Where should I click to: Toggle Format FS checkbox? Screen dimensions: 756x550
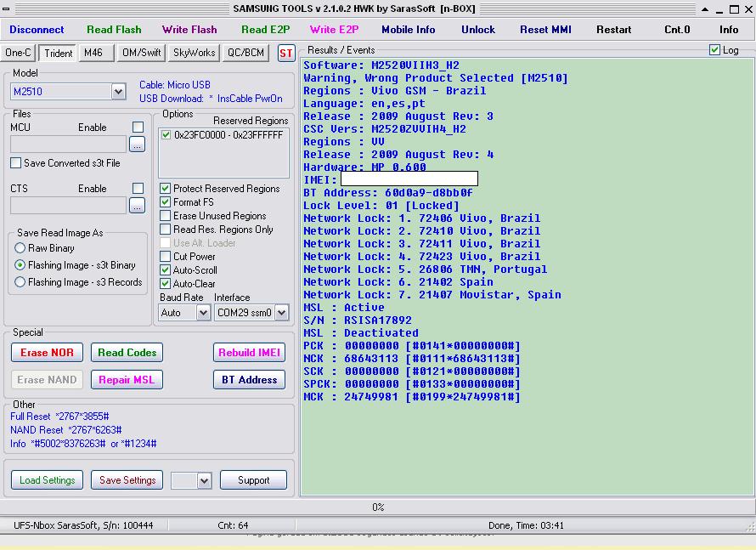(166, 201)
